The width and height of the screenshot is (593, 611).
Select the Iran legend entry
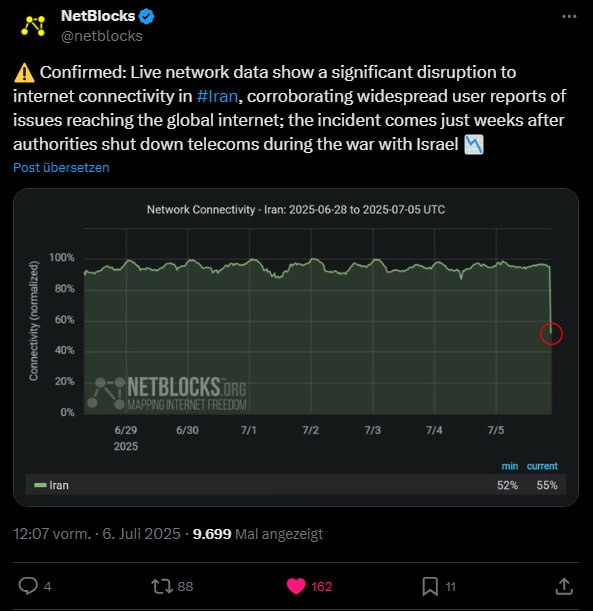[x=51, y=485]
